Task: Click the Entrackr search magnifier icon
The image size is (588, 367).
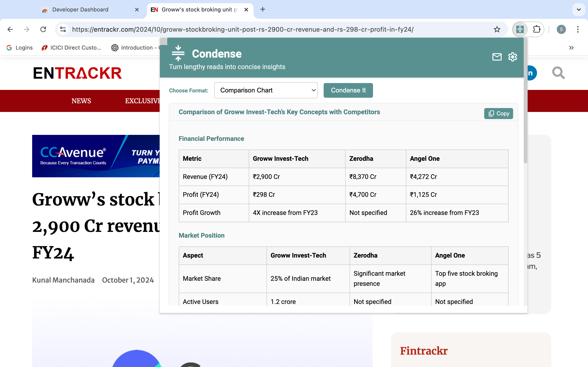Action: pos(558,73)
